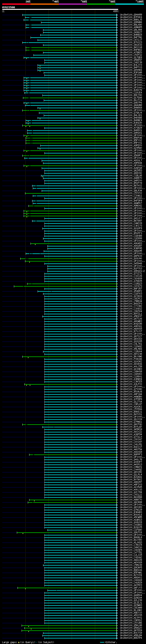Select the UniRef100_B8PFF3 label
The height and width of the screenshot is (644, 146).
pos(131,454)
